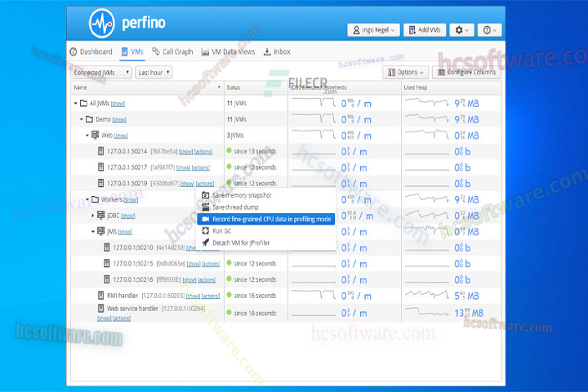
Task: Open the Connected JVMs dropdown
Action: click(101, 73)
